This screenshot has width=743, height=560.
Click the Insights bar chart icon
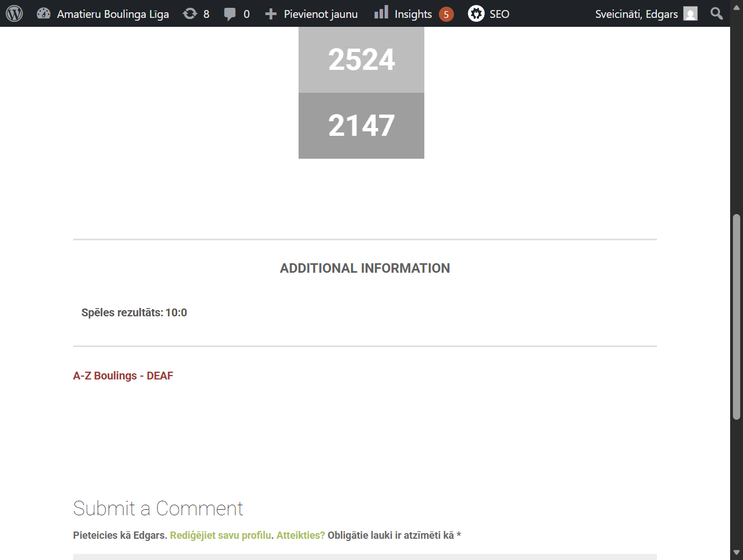(x=381, y=12)
